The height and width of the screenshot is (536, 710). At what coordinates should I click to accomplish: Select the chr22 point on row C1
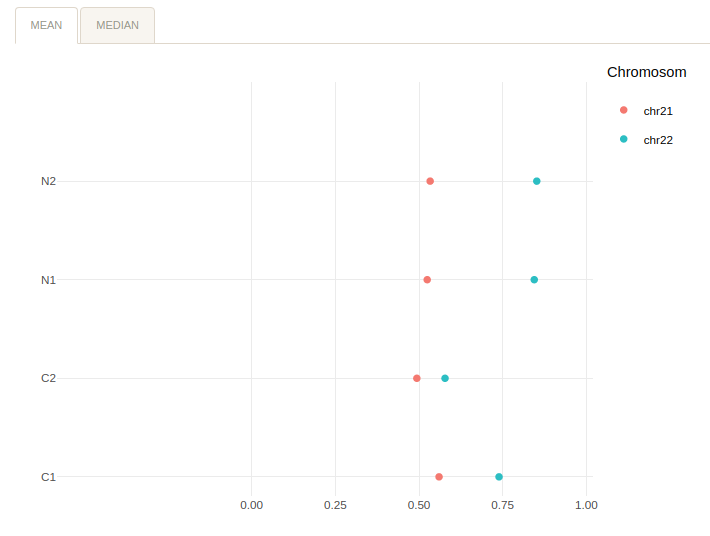499,477
